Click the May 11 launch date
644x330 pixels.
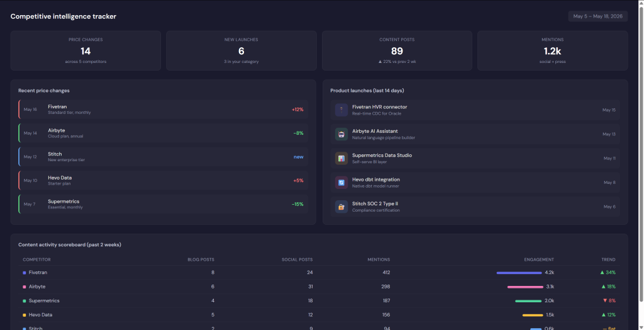(x=609, y=159)
